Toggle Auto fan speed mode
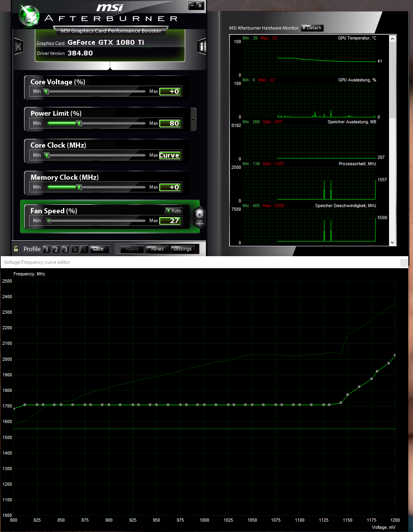The image size is (413, 532). point(174,210)
